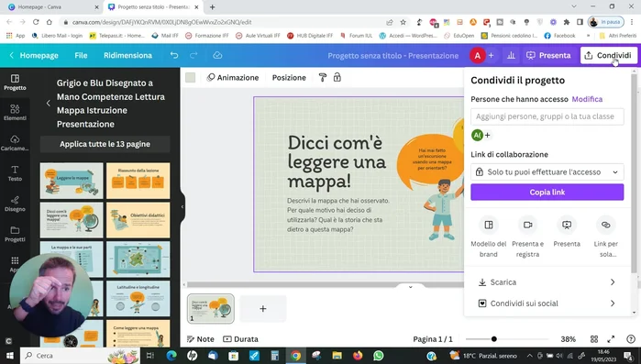This screenshot has width=641, height=364.
Task: Click the copy style paint roller icon
Action: point(323,77)
